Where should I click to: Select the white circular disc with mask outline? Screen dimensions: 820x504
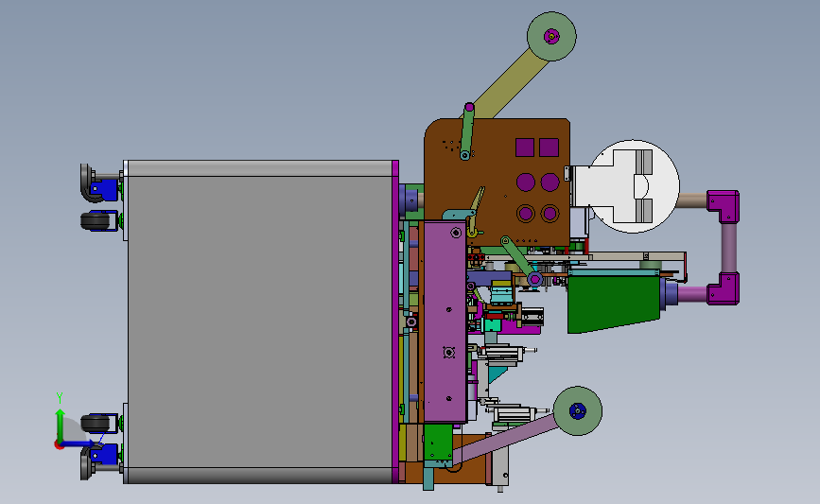point(633,186)
